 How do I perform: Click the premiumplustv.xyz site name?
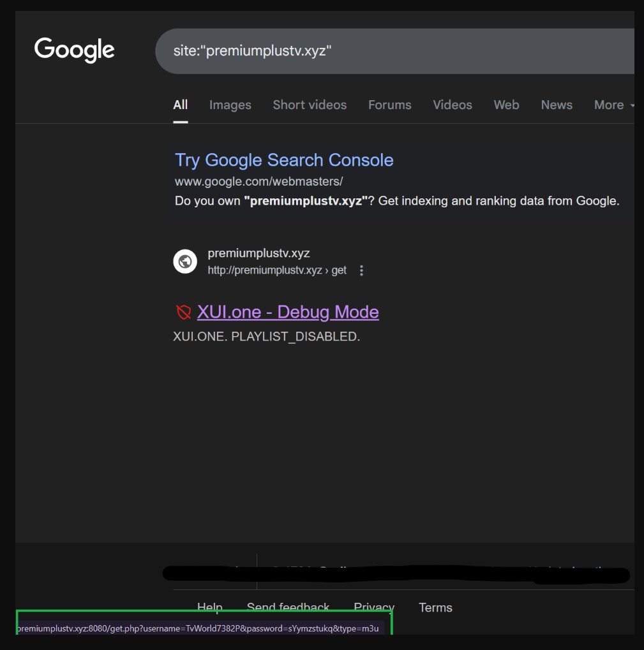point(258,253)
